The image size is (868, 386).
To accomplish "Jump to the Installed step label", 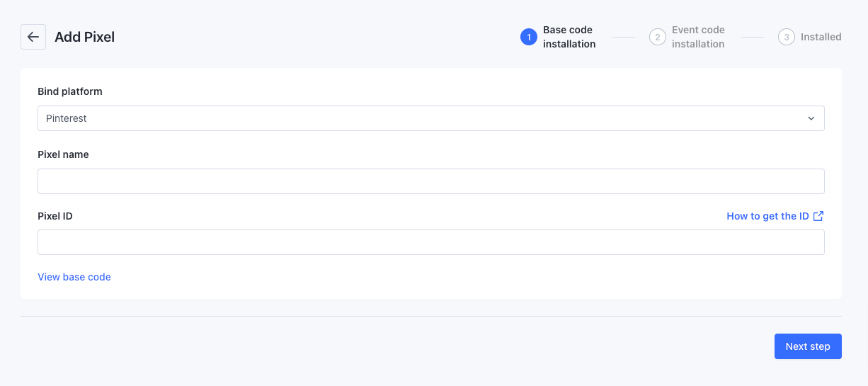I will point(821,37).
